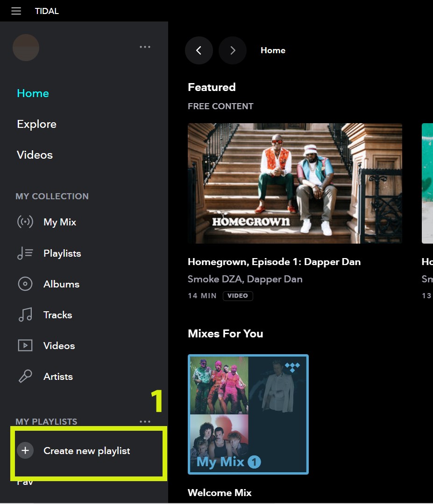Screen dimensions: 433x504
Task: Open Playlists in My Collection
Action: (62, 253)
